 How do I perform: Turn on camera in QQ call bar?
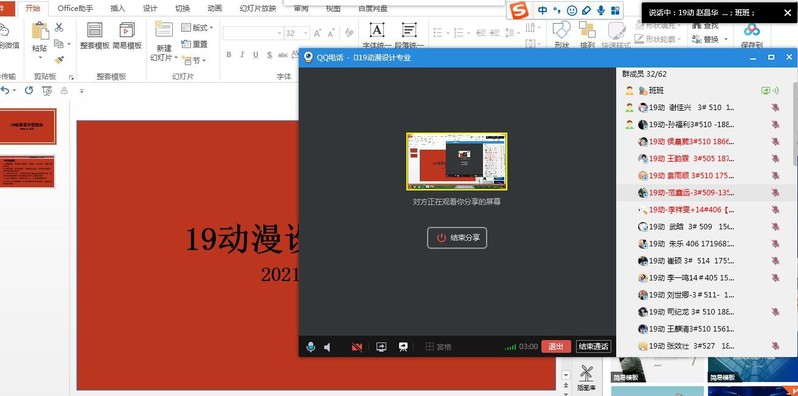tap(357, 347)
